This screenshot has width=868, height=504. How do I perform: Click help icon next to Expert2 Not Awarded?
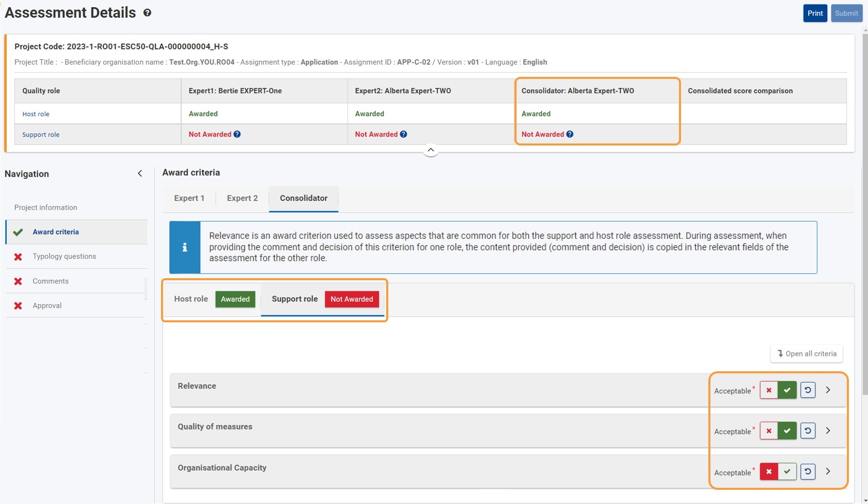click(403, 134)
